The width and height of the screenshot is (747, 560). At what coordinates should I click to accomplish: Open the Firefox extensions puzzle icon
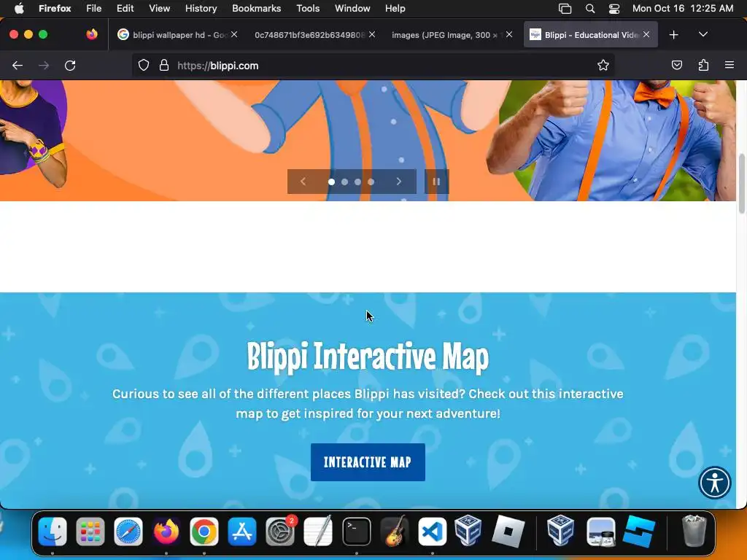coord(703,65)
